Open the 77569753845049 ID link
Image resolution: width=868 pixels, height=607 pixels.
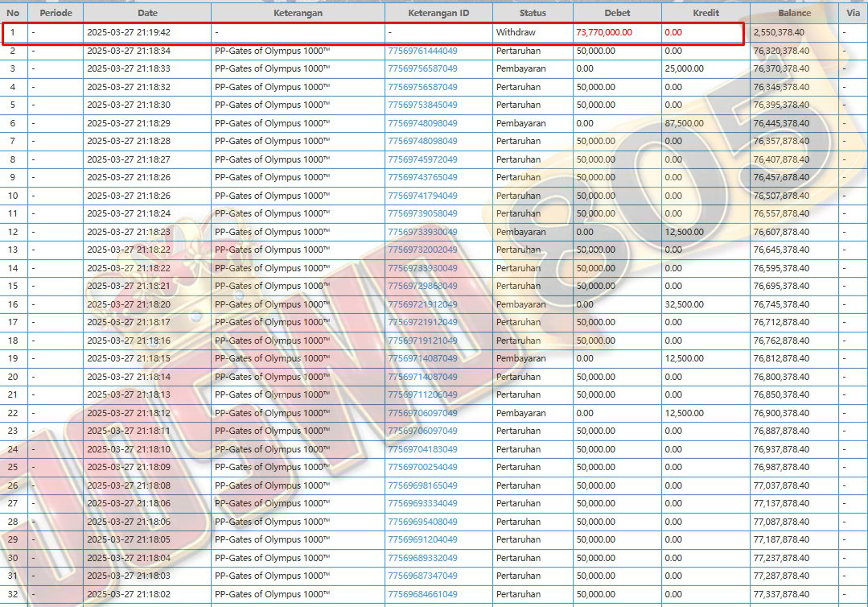422,105
